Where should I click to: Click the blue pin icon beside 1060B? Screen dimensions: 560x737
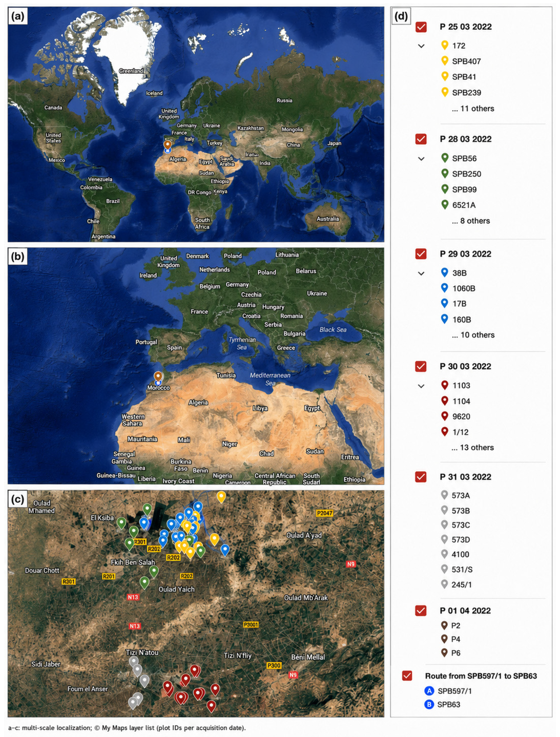click(445, 288)
